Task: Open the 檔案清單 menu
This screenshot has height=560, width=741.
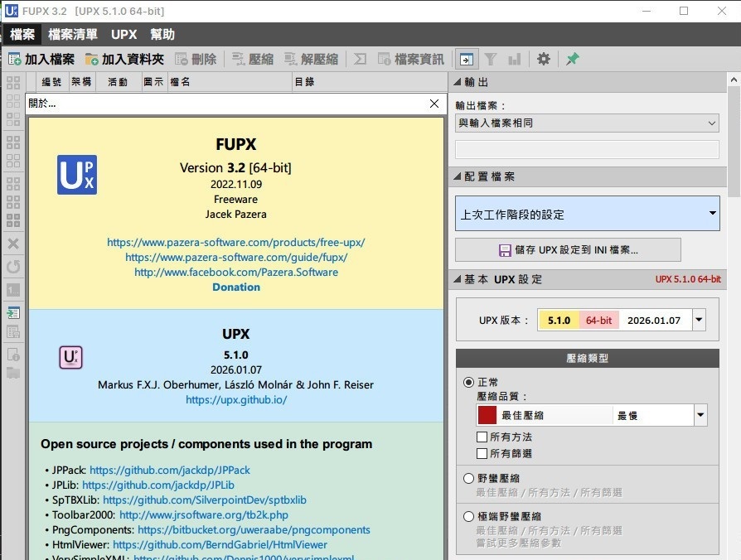Action: coord(73,34)
